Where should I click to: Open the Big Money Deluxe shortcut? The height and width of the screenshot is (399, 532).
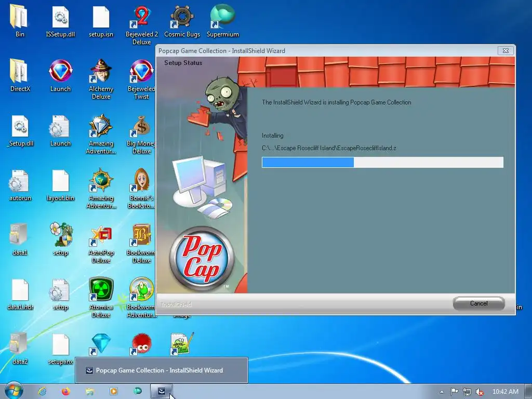(141, 134)
